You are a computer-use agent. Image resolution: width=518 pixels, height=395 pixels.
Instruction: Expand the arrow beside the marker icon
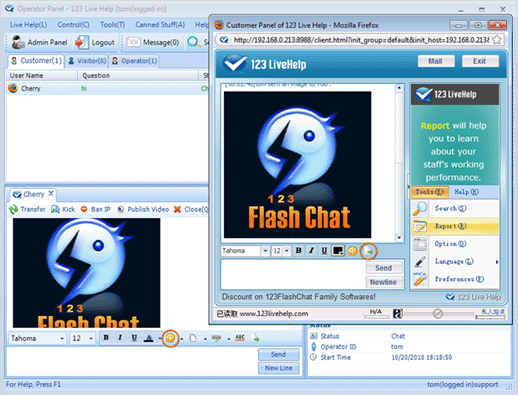229,339
